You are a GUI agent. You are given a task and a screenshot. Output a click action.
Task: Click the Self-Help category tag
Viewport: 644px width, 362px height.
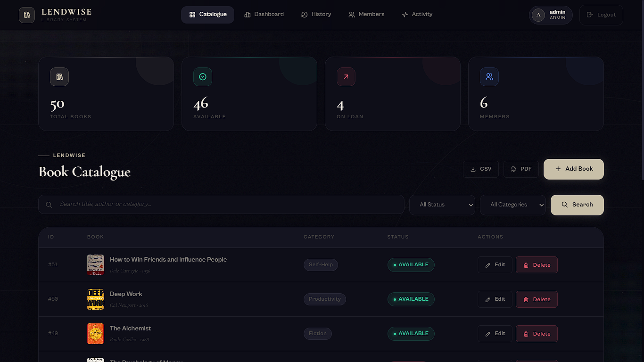[321, 265]
